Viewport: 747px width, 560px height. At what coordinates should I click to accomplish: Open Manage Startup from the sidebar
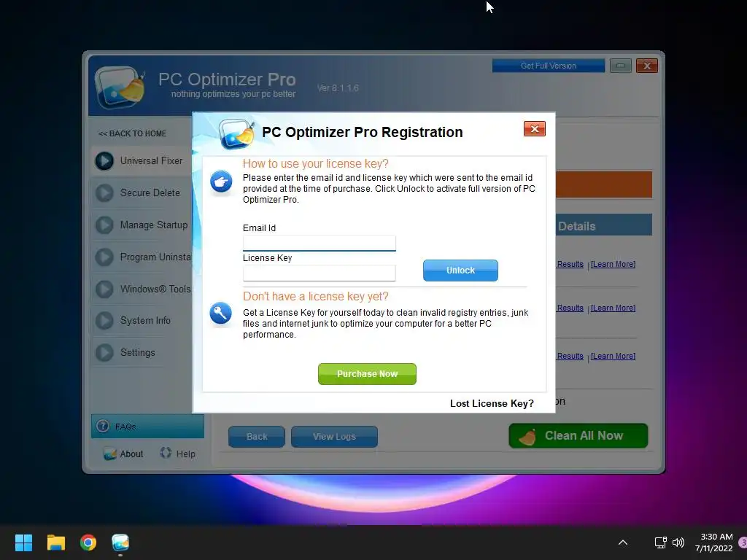(143, 225)
